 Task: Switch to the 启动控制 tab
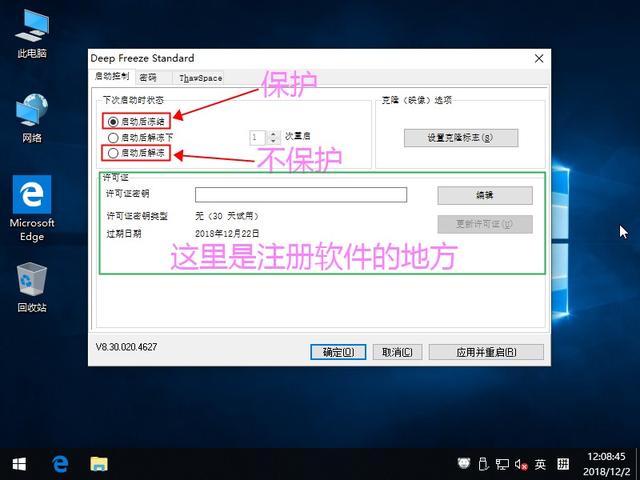click(111, 76)
